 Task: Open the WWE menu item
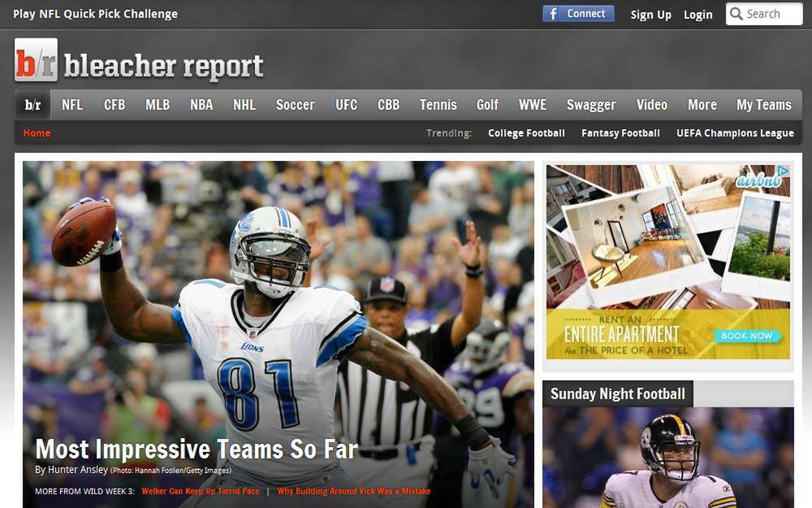[x=533, y=105]
